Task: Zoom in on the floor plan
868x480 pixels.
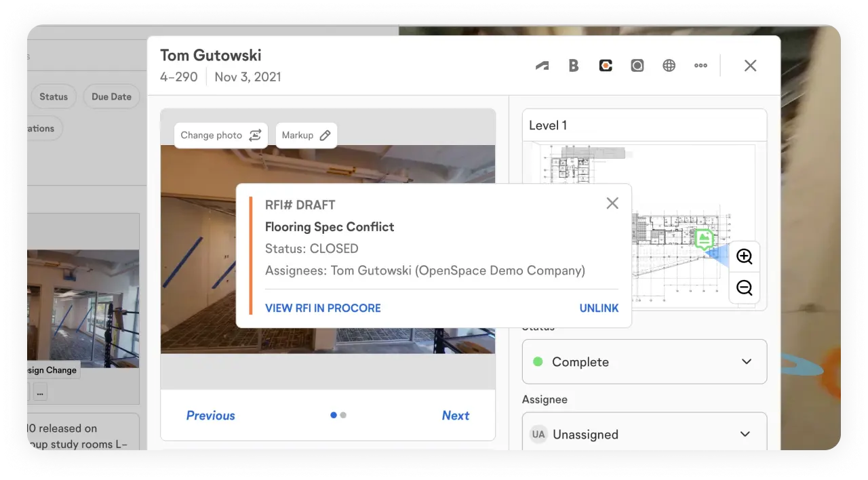Action: pos(744,256)
